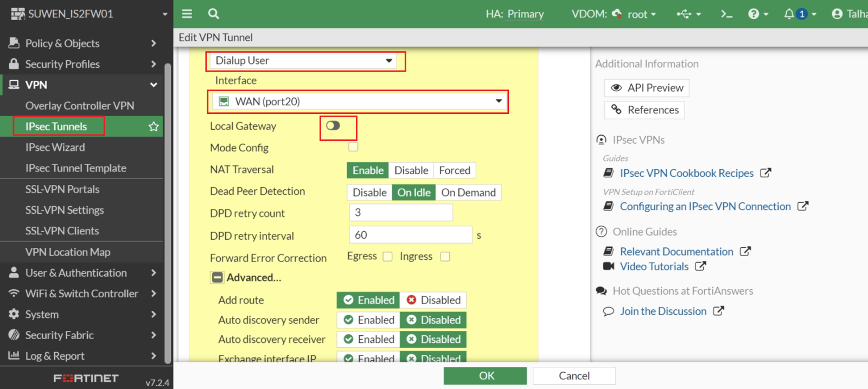Open the help question mark menu
868x389 pixels.
click(x=754, y=14)
